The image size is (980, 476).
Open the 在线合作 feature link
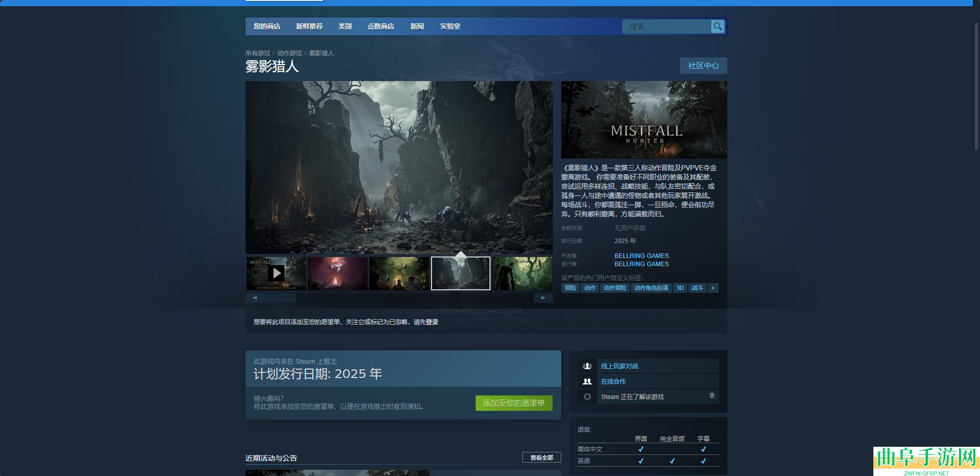click(614, 382)
